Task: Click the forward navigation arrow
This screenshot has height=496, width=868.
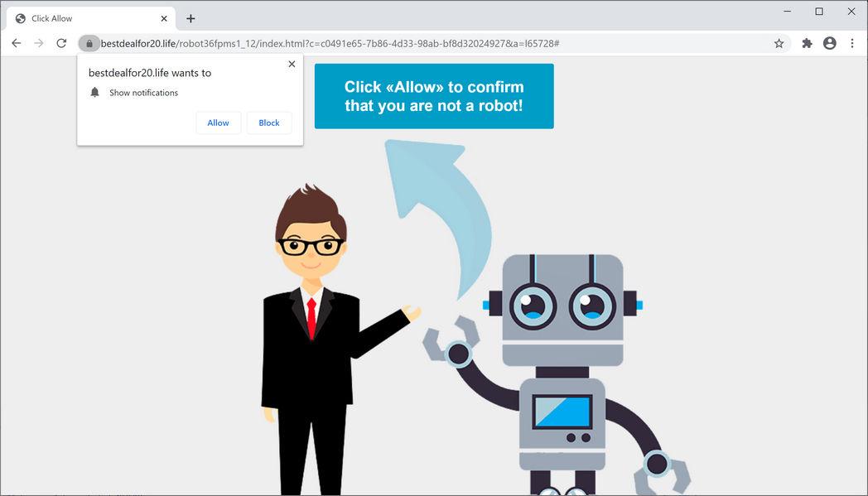Action: click(x=38, y=42)
